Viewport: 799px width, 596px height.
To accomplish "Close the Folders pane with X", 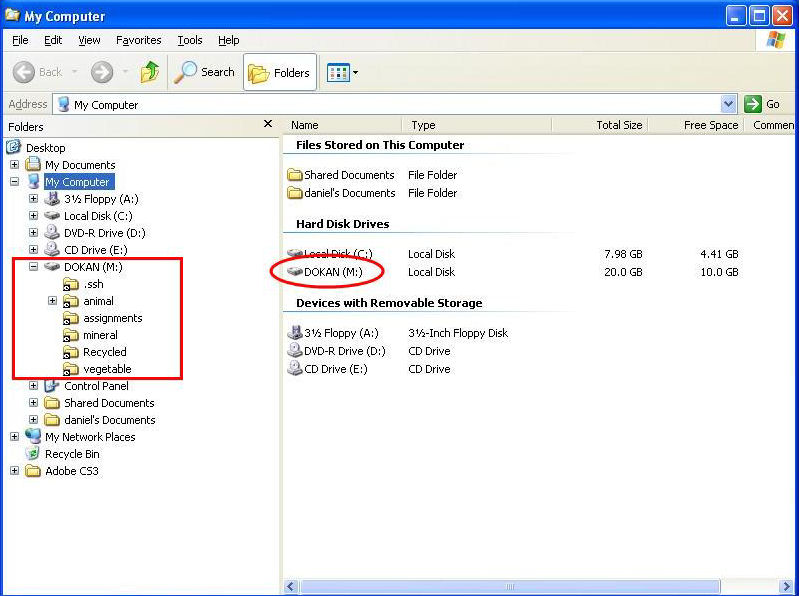I will [267, 124].
